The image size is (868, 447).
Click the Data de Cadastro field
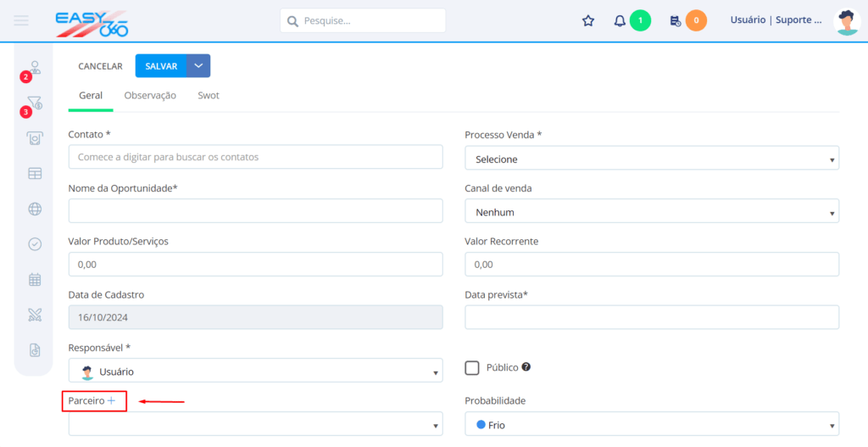coord(256,317)
